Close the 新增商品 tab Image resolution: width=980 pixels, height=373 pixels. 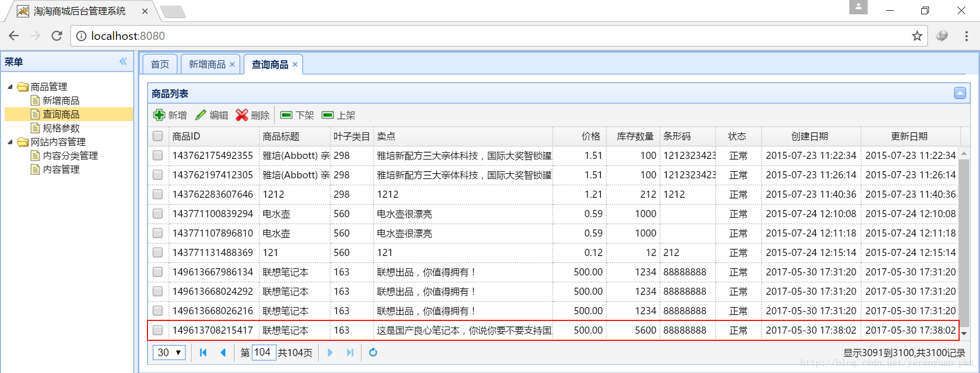(x=232, y=64)
